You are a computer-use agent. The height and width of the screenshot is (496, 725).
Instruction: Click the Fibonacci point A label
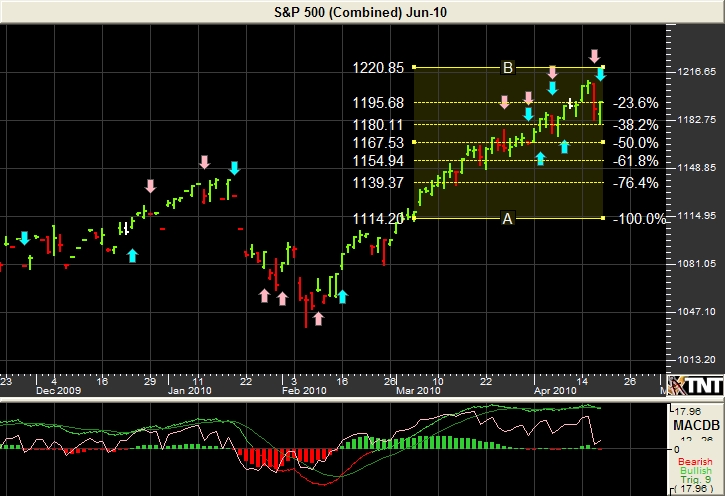507,218
